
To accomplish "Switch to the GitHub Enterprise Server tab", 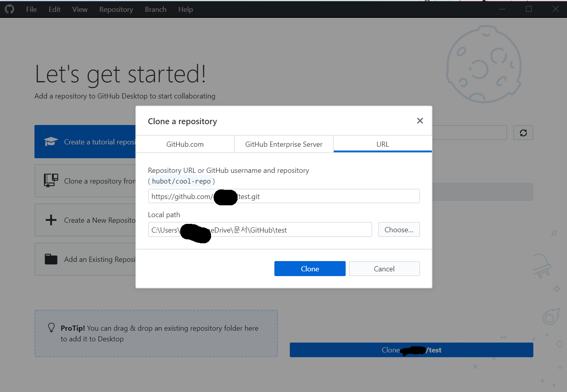I will click(x=284, y=144).
